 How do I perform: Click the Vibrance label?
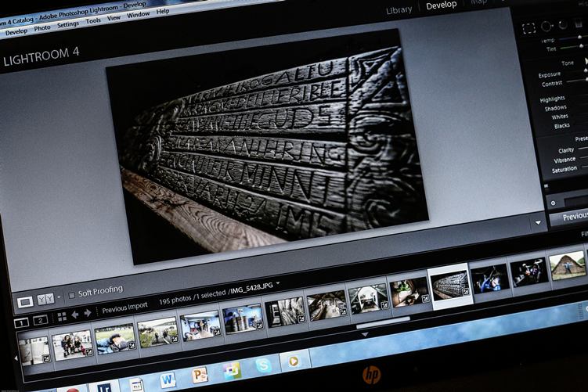tap(565, 160)
